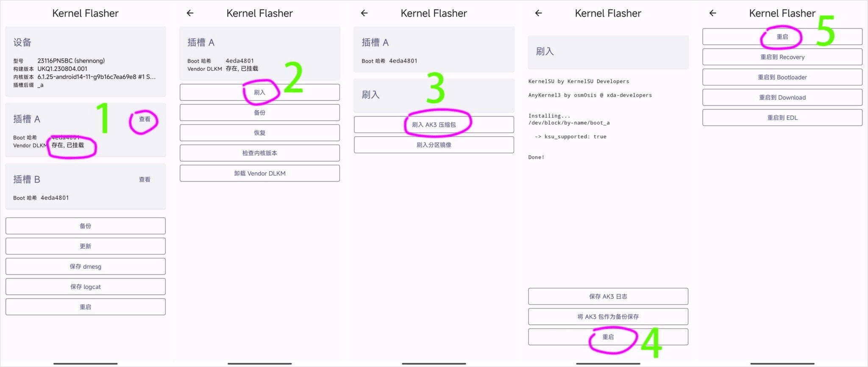Tap the circled 刷入 button on Slot A screen
The height and width of the screenshot is (367, 868).
[259, 92]
